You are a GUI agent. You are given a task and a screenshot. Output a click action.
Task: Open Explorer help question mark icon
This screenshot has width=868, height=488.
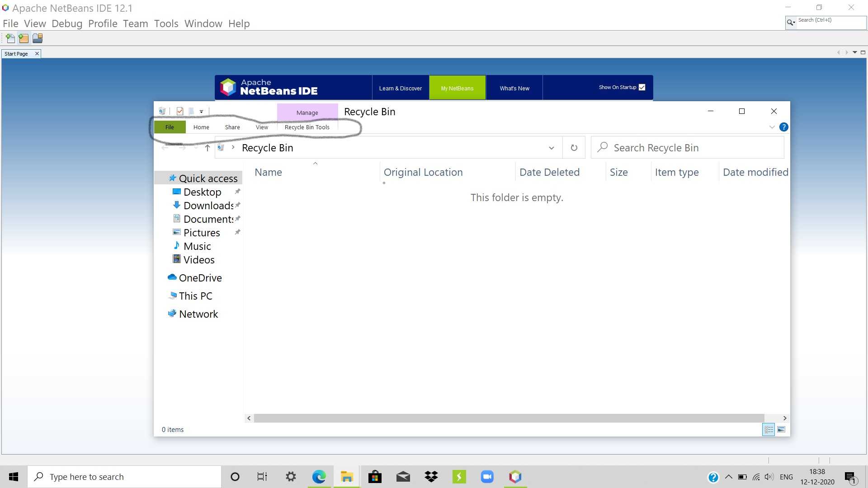(x=784, y=127)
